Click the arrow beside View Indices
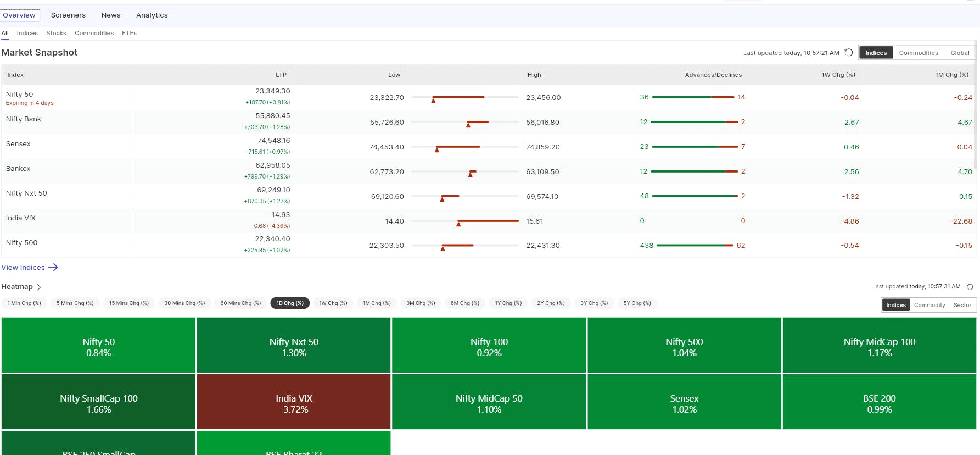This screenshot has height=455, width=980. [x=53, y=268]
